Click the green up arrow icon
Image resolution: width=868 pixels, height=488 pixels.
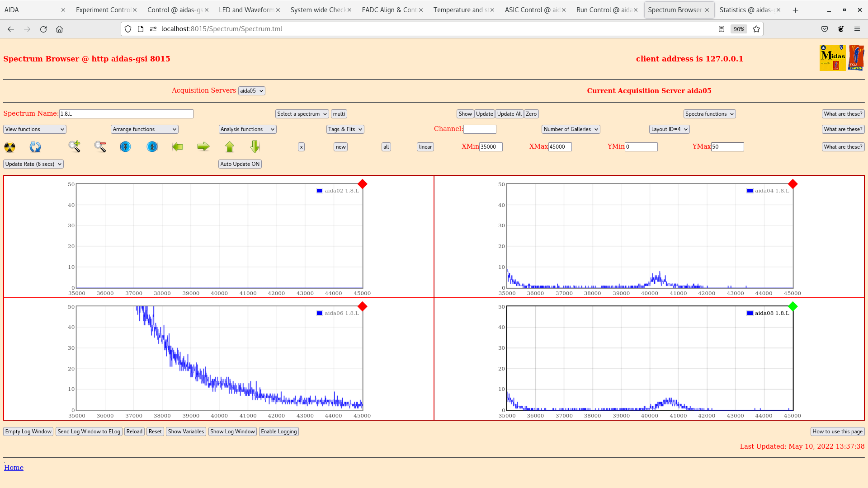(x=230, y=147)
